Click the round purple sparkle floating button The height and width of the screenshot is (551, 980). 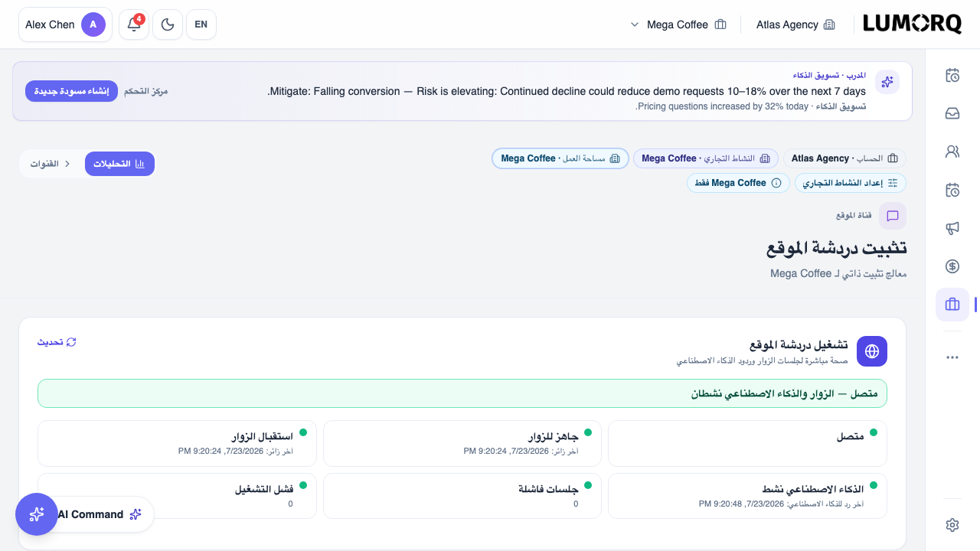(x=37, y=514)
